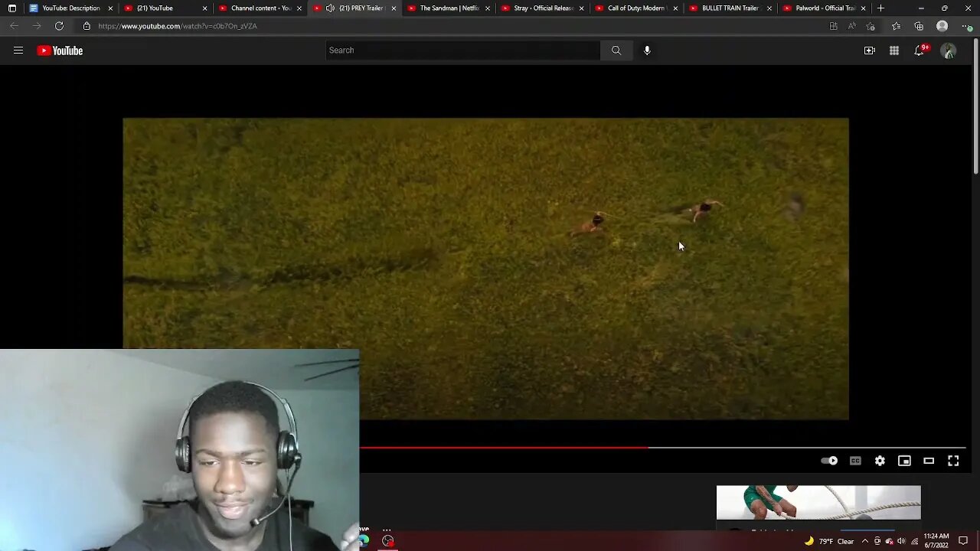The image size is (980, 551).
Task: Open the Create video camera icon
Action: [870, 51]
